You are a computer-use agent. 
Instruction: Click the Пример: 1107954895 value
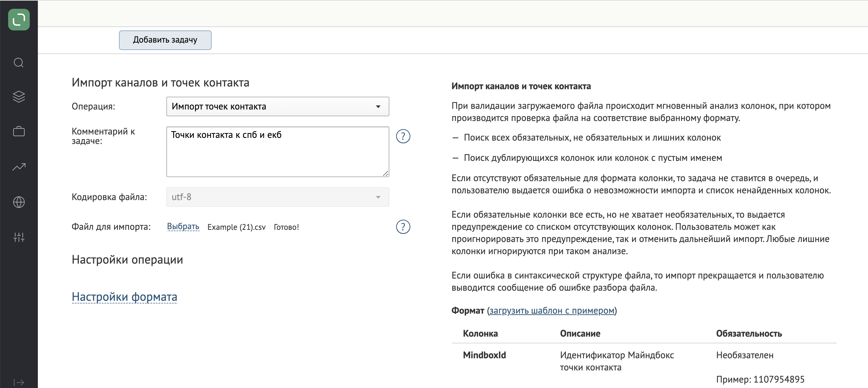click(x=760, y=379)
